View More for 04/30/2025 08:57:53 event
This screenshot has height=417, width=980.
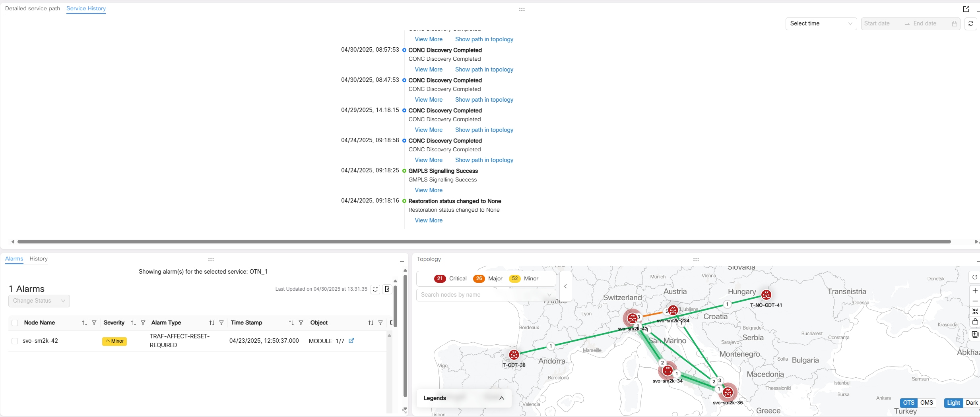(x=429, y=69)
